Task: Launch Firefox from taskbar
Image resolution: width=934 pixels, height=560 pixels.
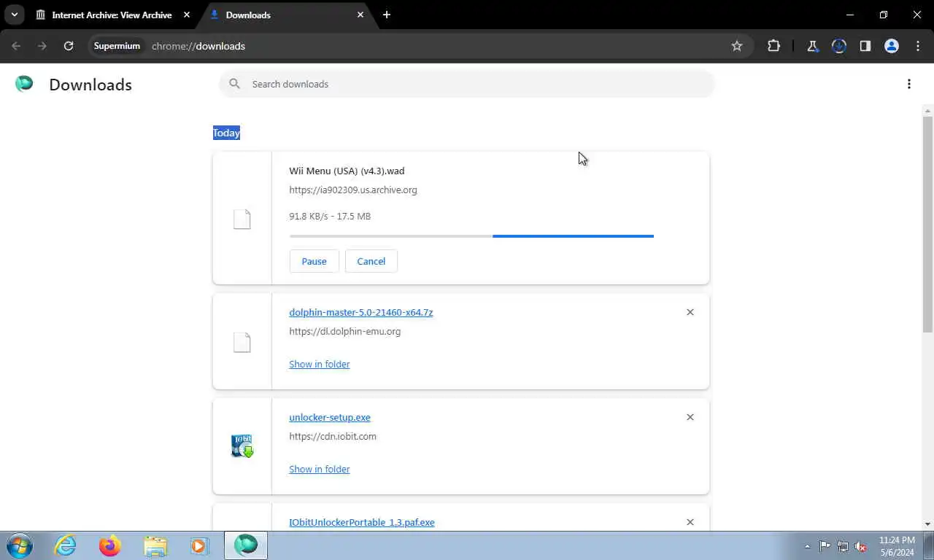Action: [110, 545]
